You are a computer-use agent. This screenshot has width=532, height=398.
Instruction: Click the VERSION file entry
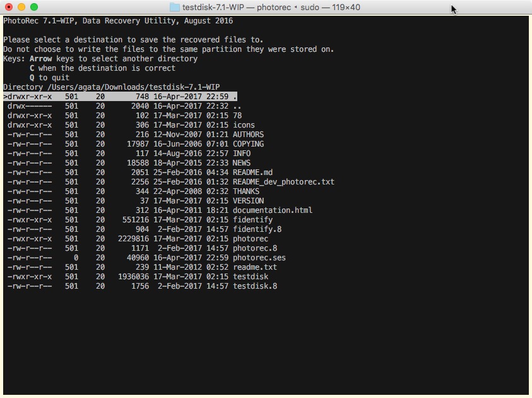248,201
